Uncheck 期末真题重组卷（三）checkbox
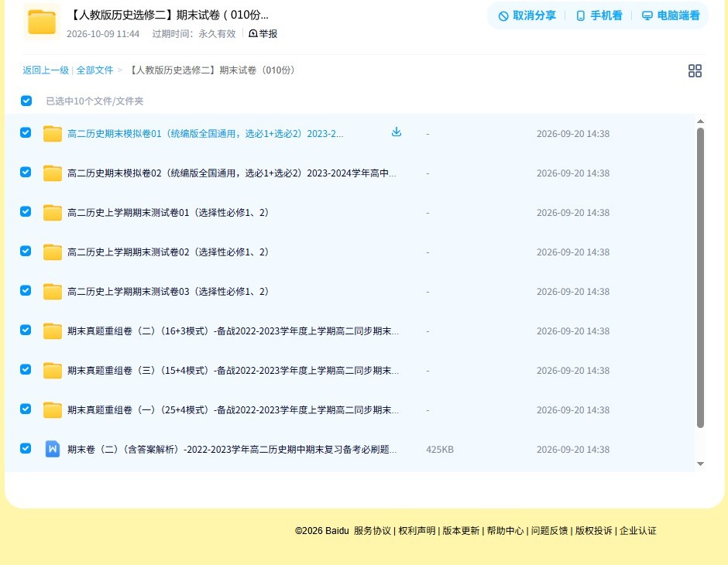The image size is (728, 565). point(26,369)
